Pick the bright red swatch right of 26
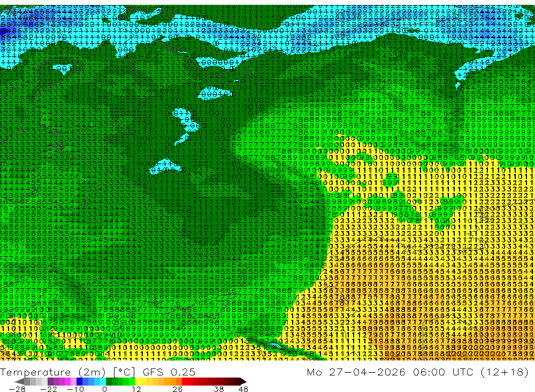Screen dimensions: 535x392 tap(185, 382)
